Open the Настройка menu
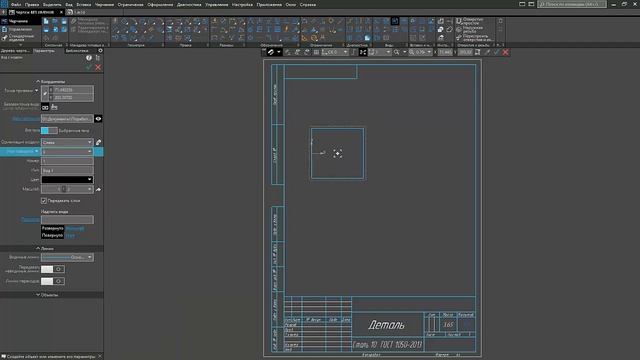This screenshot has width=640, height=360. [x=242, y=4]
